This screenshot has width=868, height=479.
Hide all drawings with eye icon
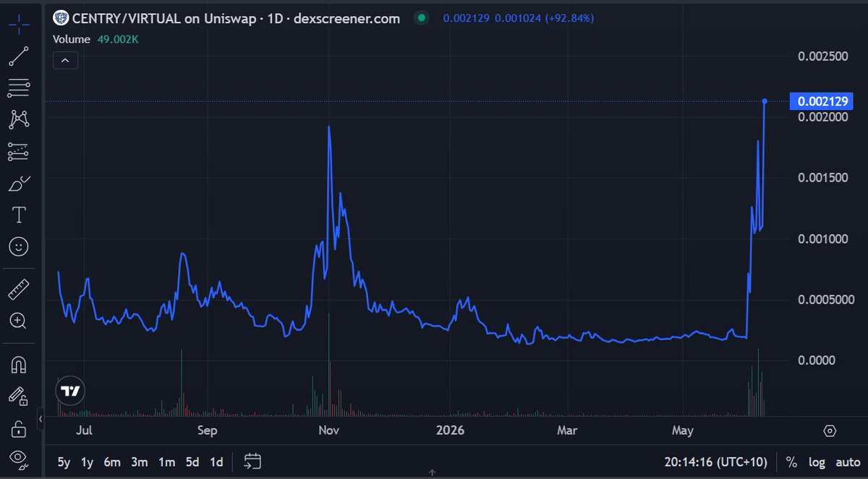[x=19, y=459]
